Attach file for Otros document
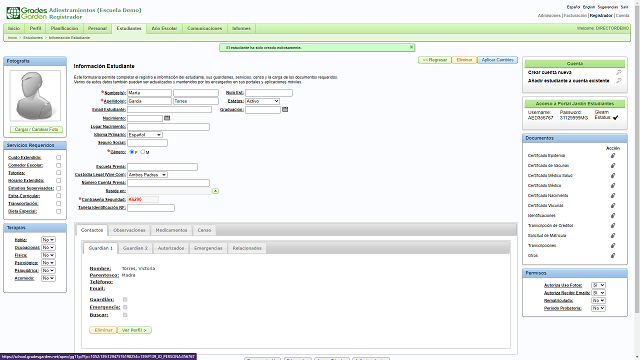This screenshot has width=640, height=360. pos(613,256)
